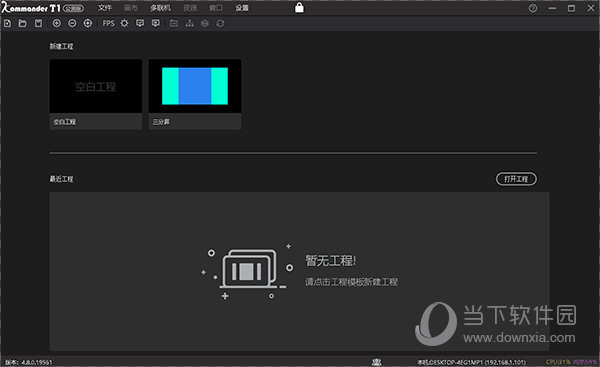
Task: Click the users icon in status bar
Action: (x=377, y=362)
